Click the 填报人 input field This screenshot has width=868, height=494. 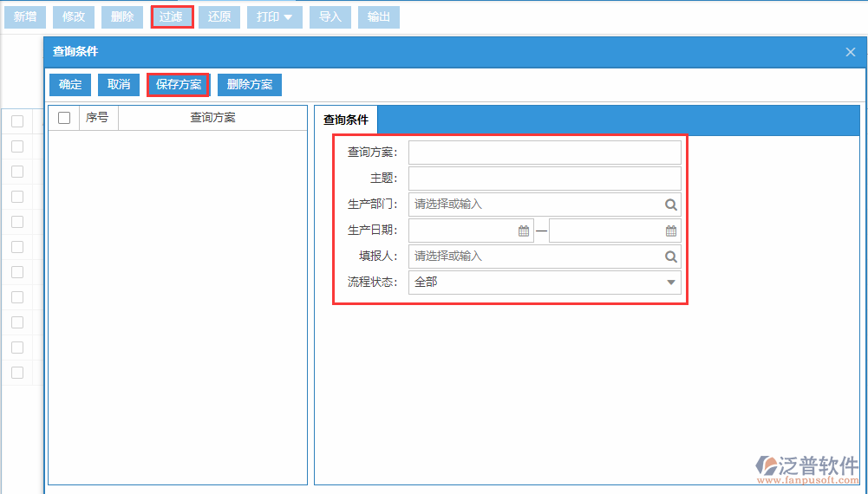coord(545,257)
